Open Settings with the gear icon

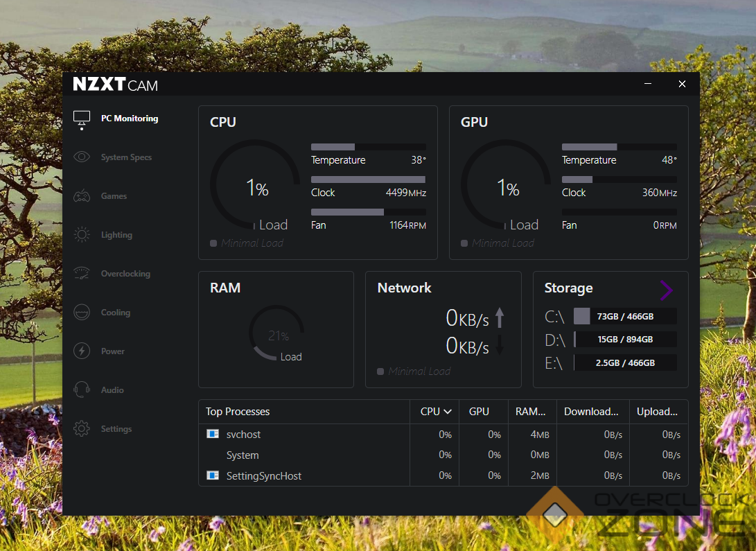pos(82,429)
